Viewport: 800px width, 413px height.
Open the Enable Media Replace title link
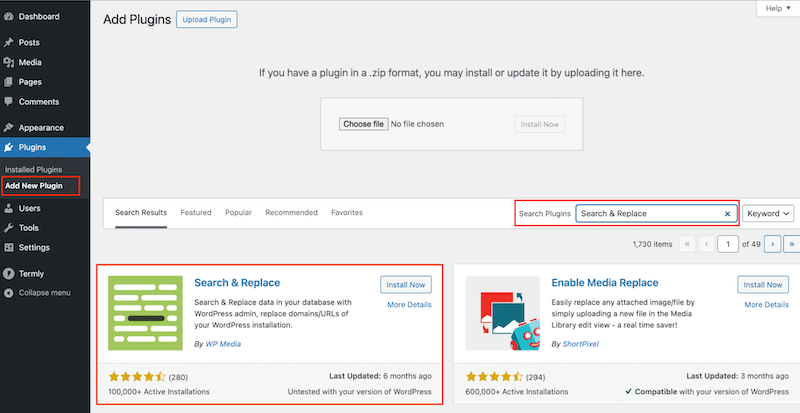(605, 283)
